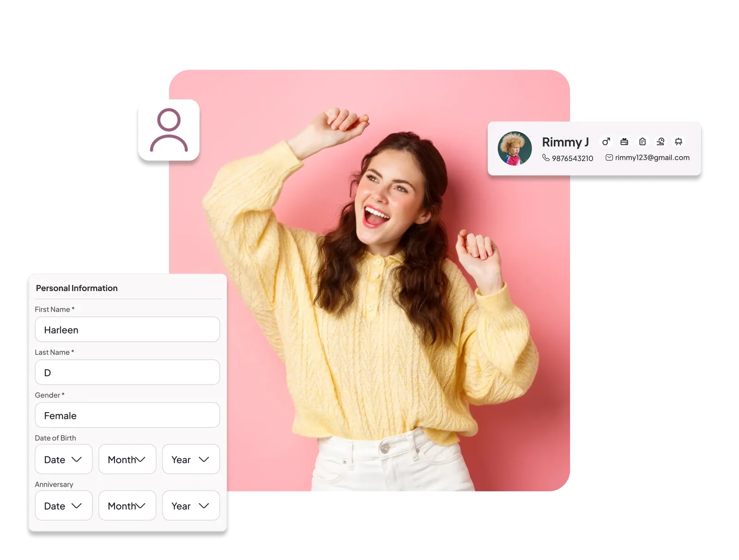Select the Rimmy J name text
The image size is (739, 560).
click(565, 142)
